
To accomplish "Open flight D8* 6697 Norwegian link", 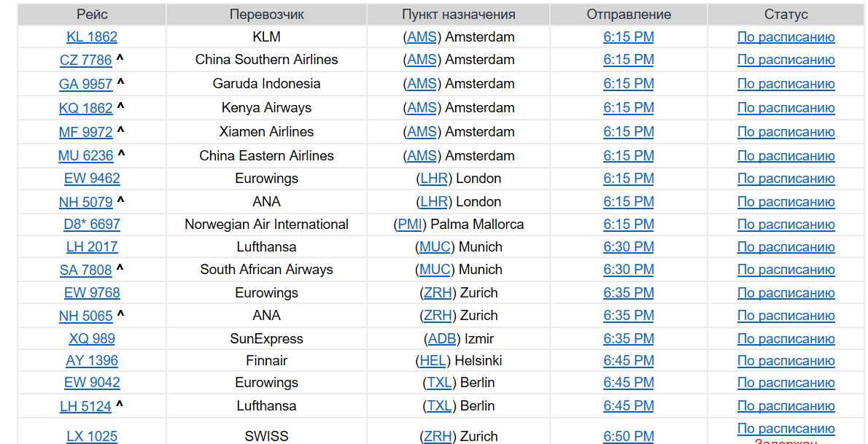I will (92, 225).
